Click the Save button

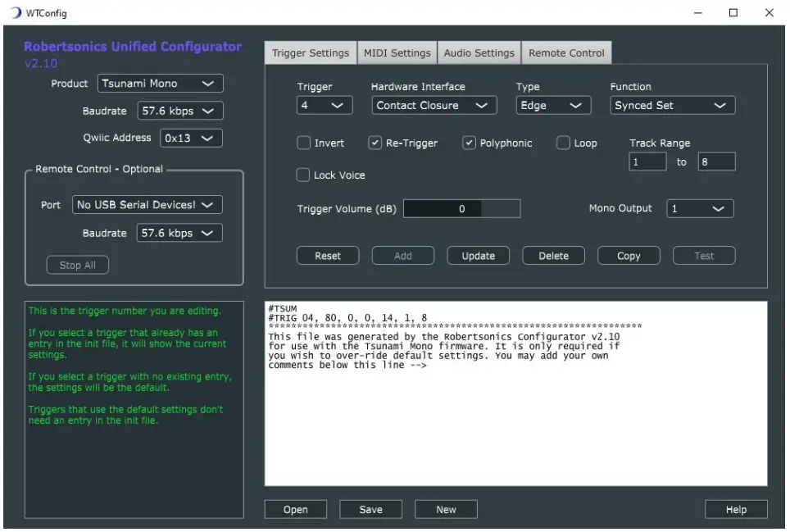370,510
